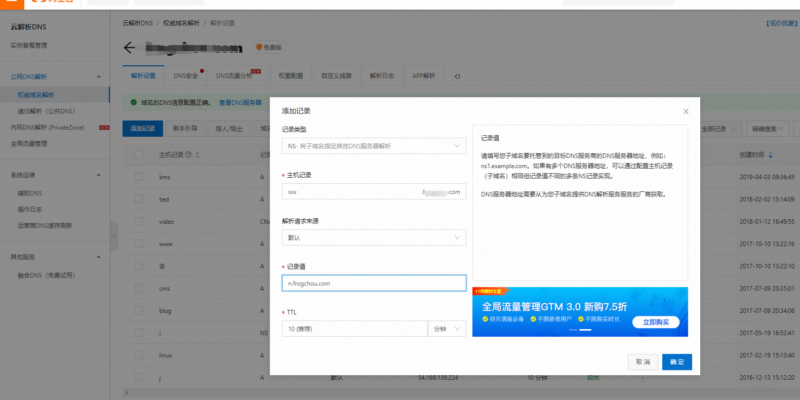Click the 确定 button to confirm
Image resolution: width=800 pixels, height=400 pixels.
[676, 361]
